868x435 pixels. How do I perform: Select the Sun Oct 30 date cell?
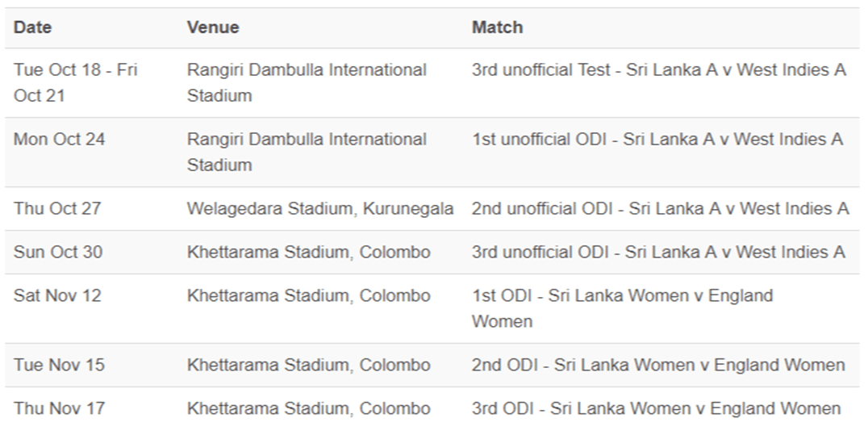coord(58,252)
